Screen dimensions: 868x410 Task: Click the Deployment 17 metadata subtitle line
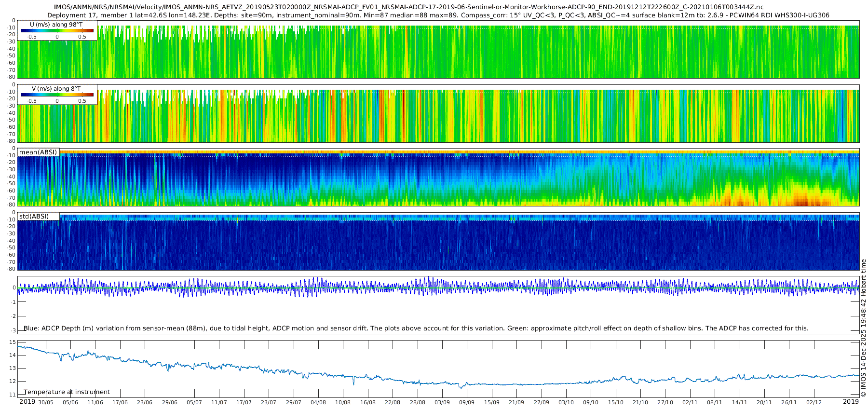[x=438, y=15]
